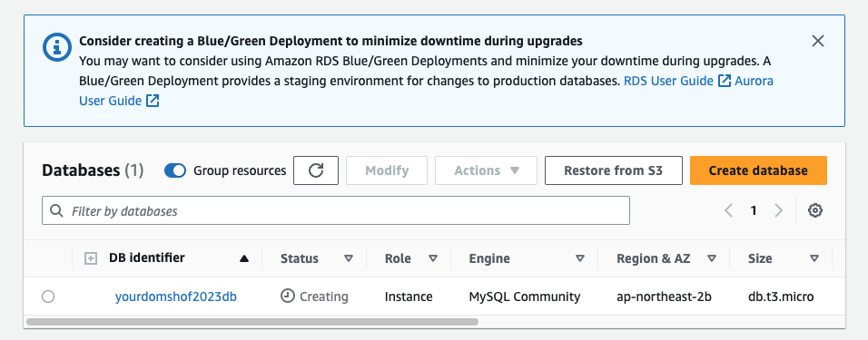This screenshot has width=868, height=340.
Task: Click the horizontal table scrollbar
Action: pyautogui.click(x=252, y=321)
